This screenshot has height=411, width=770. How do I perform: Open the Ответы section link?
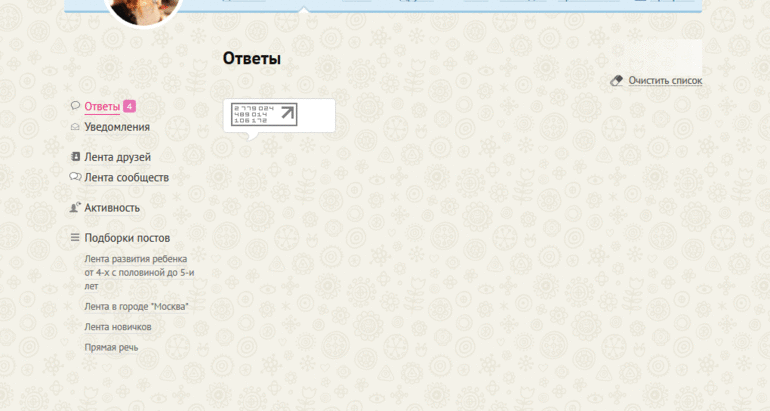point(102,107)
